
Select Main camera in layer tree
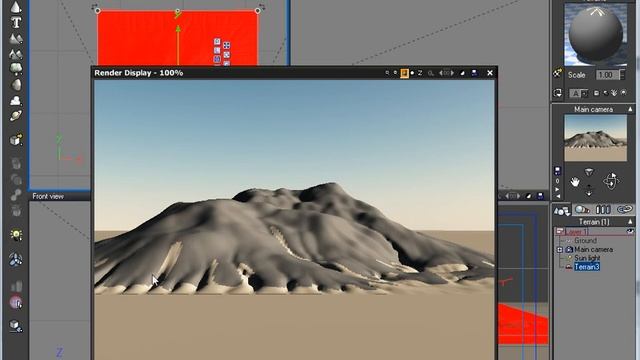(x=593, y=249)
